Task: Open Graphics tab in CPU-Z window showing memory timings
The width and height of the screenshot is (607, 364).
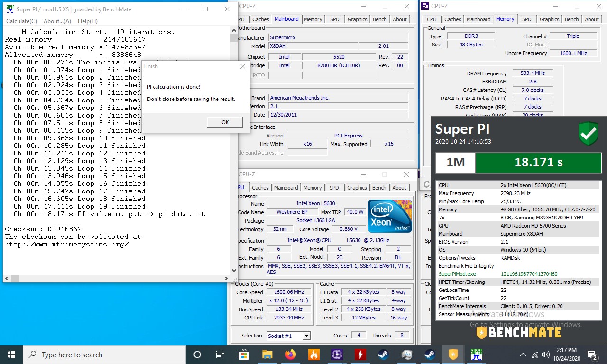Action: tap(549, 19)
